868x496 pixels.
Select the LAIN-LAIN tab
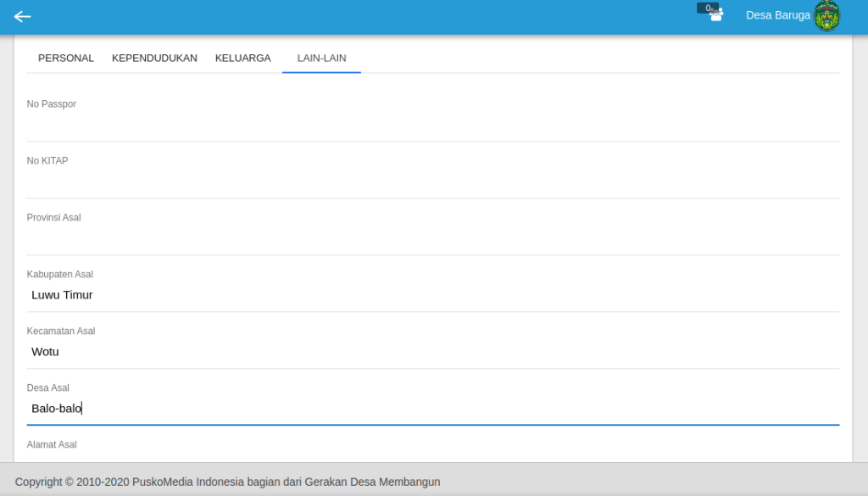tap(321, 59)
